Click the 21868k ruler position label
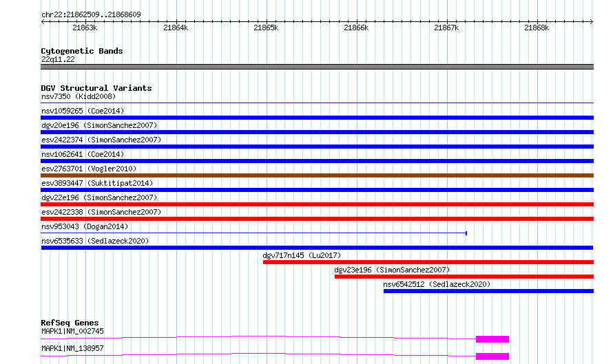This screenshot has height=364, width=613. point(537,28)
